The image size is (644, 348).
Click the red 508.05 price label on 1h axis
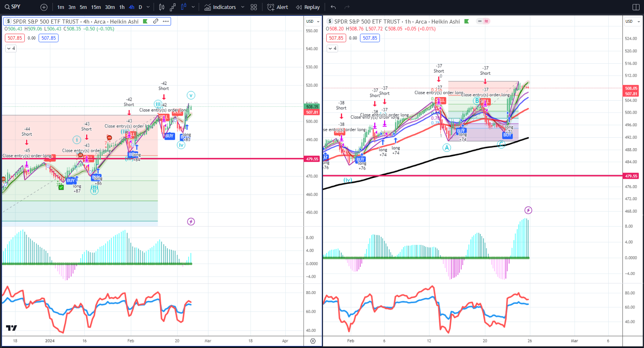click(x=631, y=88)
